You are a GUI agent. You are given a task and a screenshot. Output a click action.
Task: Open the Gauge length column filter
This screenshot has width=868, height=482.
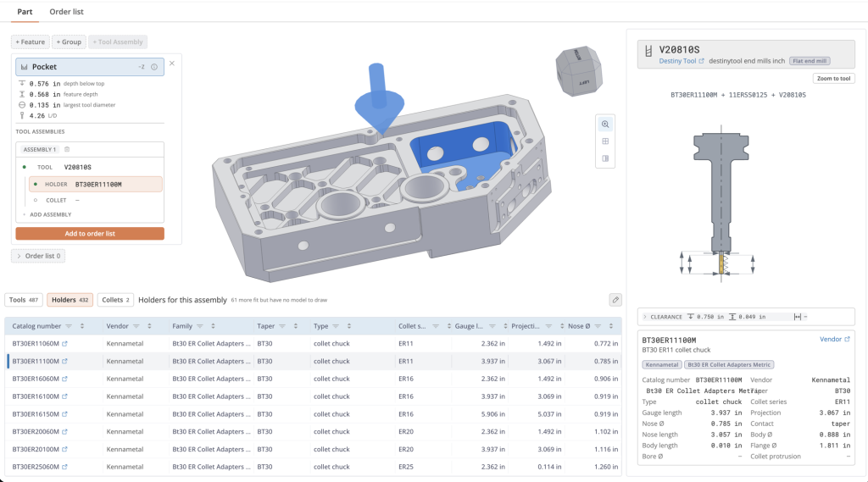point(492,326)
